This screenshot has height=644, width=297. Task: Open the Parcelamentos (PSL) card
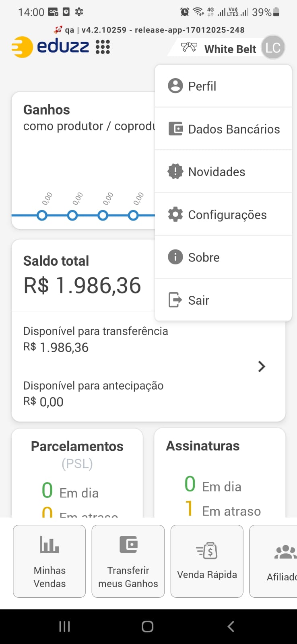77,473
